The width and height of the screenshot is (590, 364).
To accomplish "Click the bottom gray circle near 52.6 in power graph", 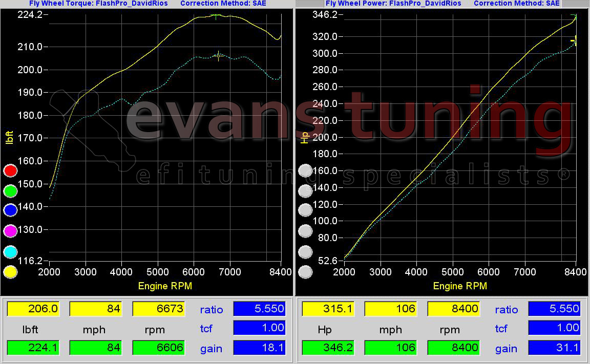I will tap(305, 272).
